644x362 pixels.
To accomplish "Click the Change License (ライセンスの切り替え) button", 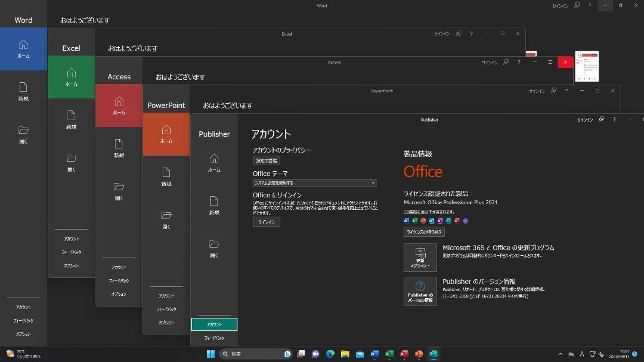I will [x=424, y=232].
